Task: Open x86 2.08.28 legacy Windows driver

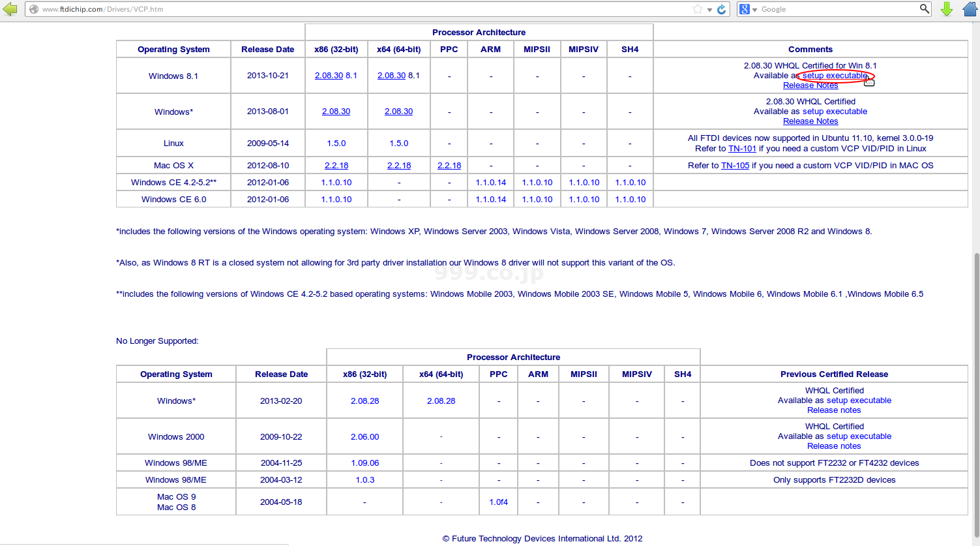Action: [364, 401]
